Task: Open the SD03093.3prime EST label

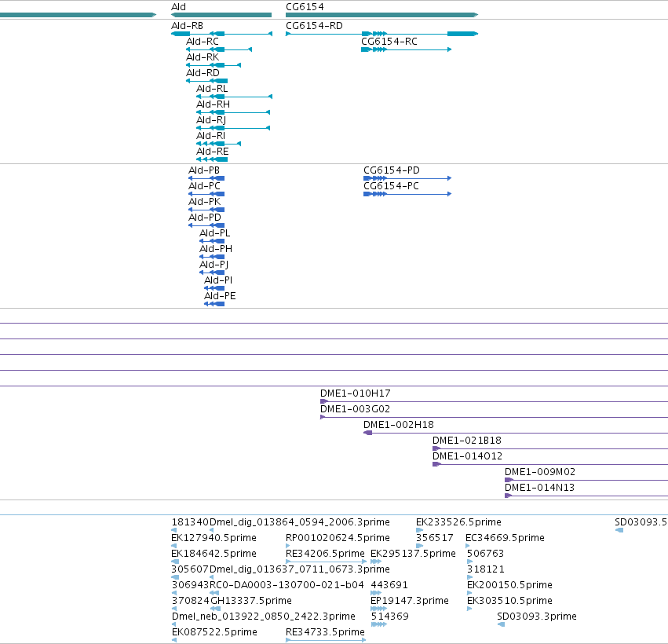Action: 537,617
